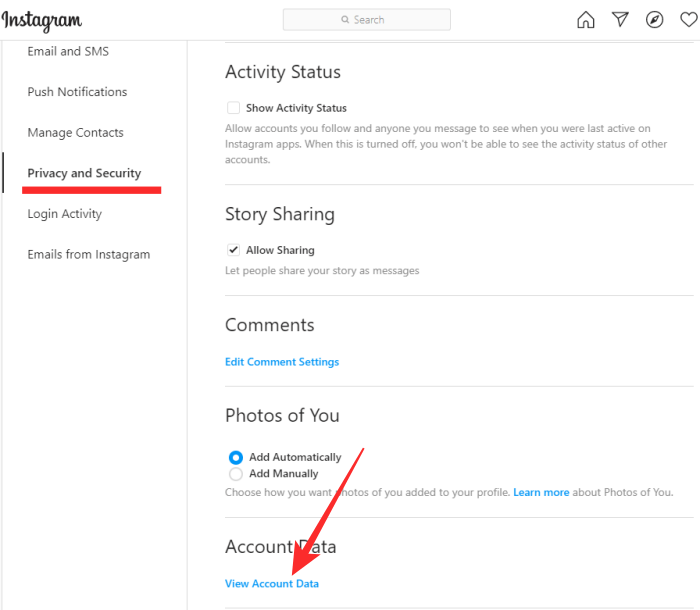Open Emails from Instagram section

(x=89, y=255)
